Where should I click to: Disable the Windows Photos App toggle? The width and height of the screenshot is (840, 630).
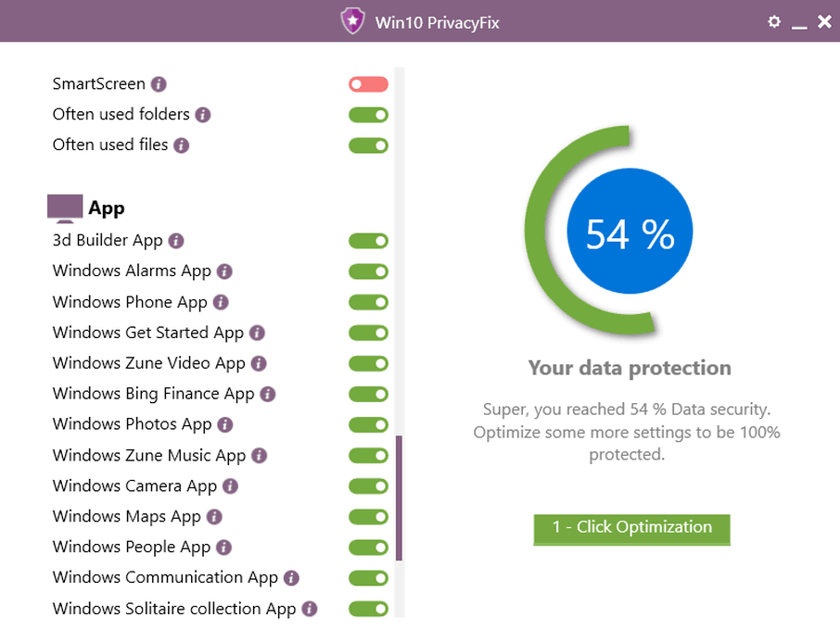368,425
